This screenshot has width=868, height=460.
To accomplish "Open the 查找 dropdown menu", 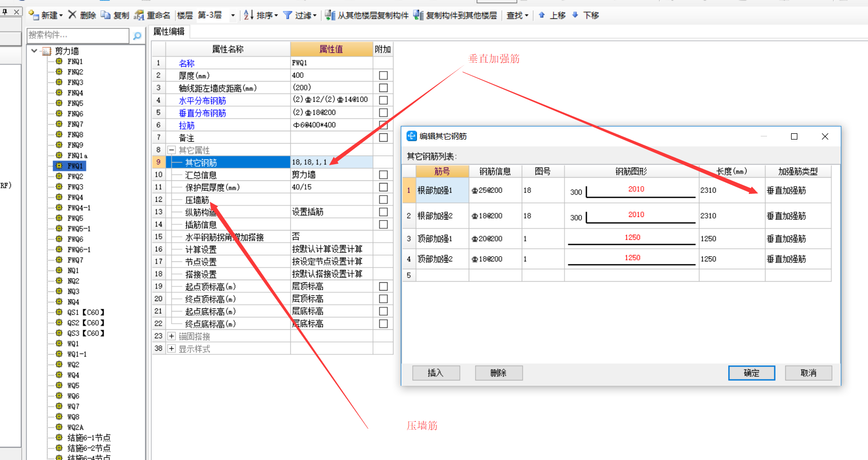I will point(517,16).
